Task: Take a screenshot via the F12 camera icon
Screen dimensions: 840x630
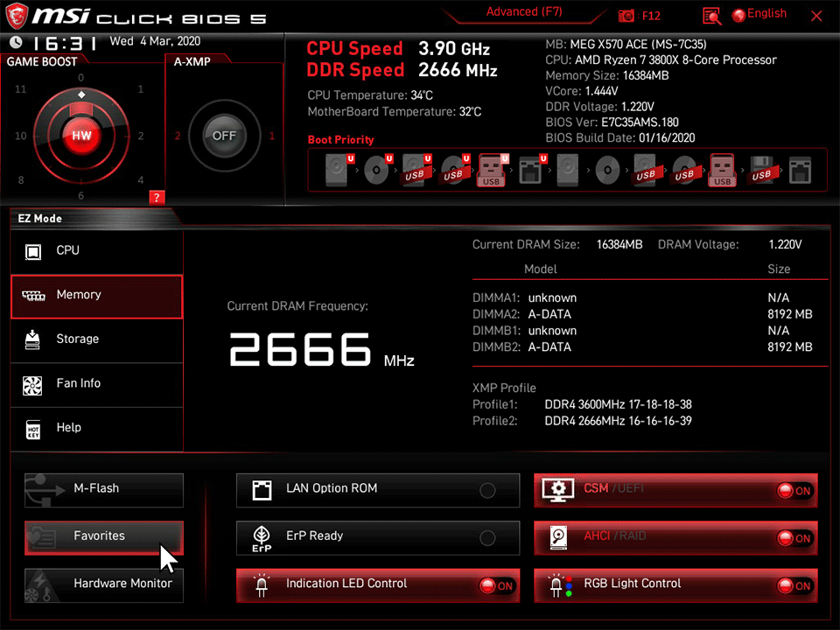Action: (626, 15)
